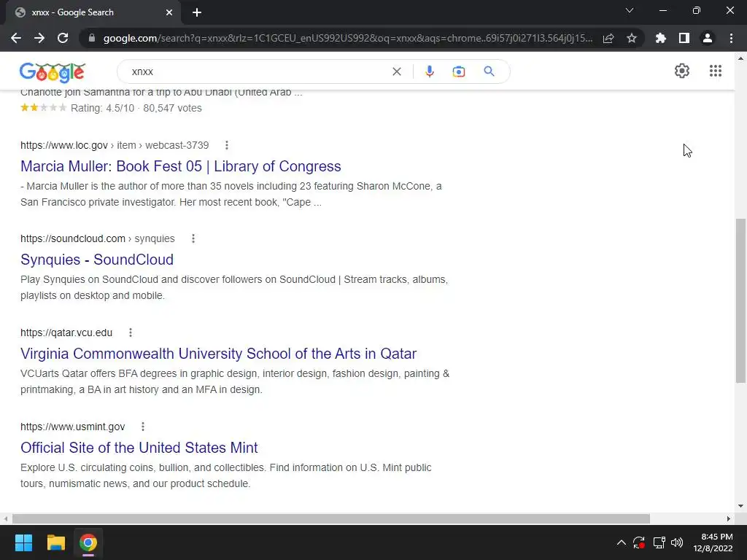
Task: Go forward to the next page
Action: pos(39,38)
